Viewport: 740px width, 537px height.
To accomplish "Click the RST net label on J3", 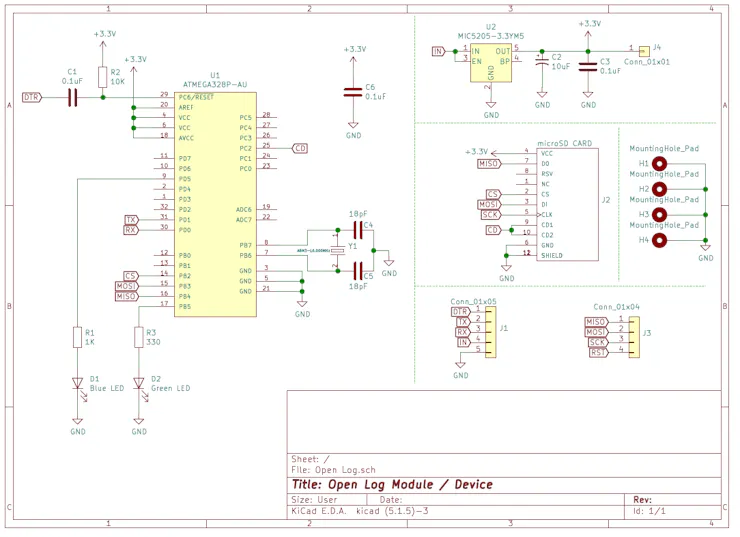I will click(x=598, y=352).
